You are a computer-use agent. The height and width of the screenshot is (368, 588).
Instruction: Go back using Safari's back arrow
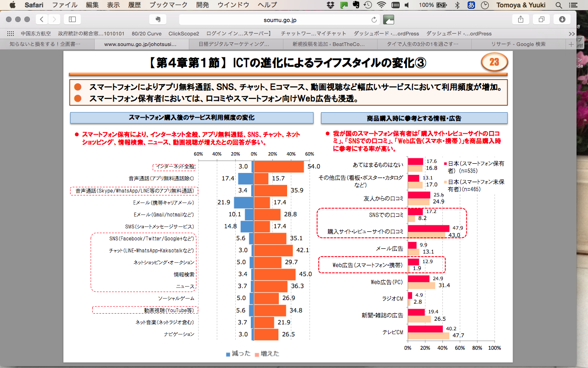[42, 19]
